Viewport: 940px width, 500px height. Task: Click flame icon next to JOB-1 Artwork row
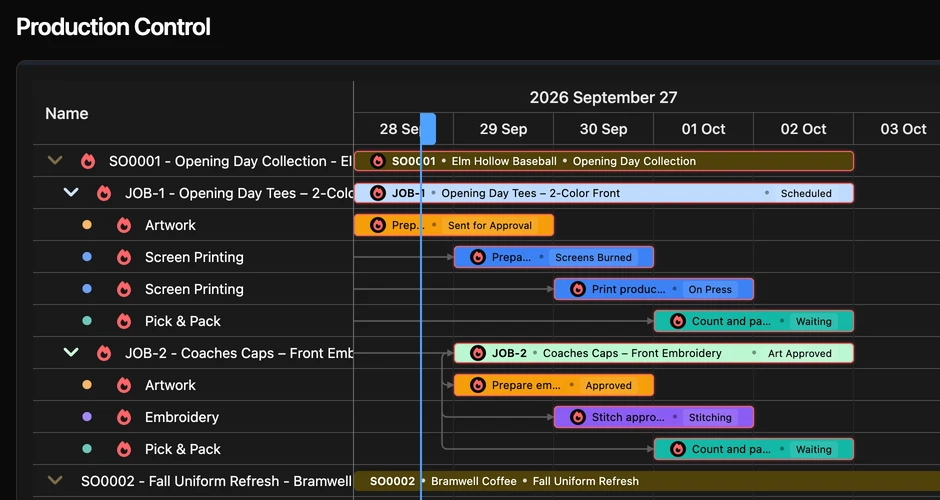(x=124, y=225)
